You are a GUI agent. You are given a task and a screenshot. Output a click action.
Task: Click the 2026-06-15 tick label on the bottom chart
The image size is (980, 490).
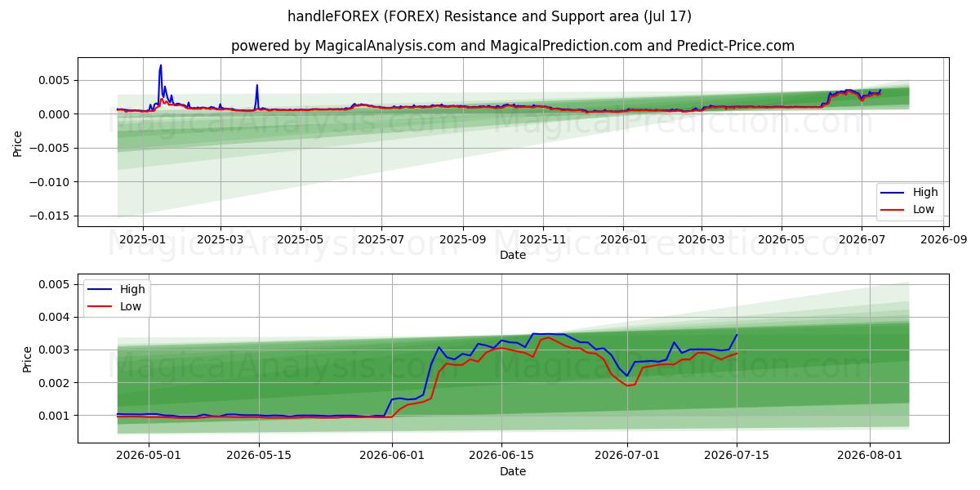502,457
